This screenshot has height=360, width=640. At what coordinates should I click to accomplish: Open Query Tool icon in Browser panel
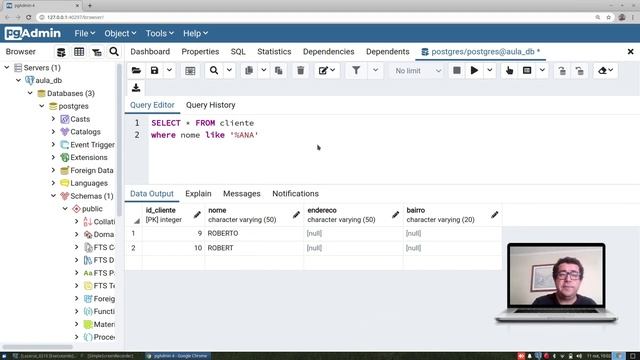point(61,52)
